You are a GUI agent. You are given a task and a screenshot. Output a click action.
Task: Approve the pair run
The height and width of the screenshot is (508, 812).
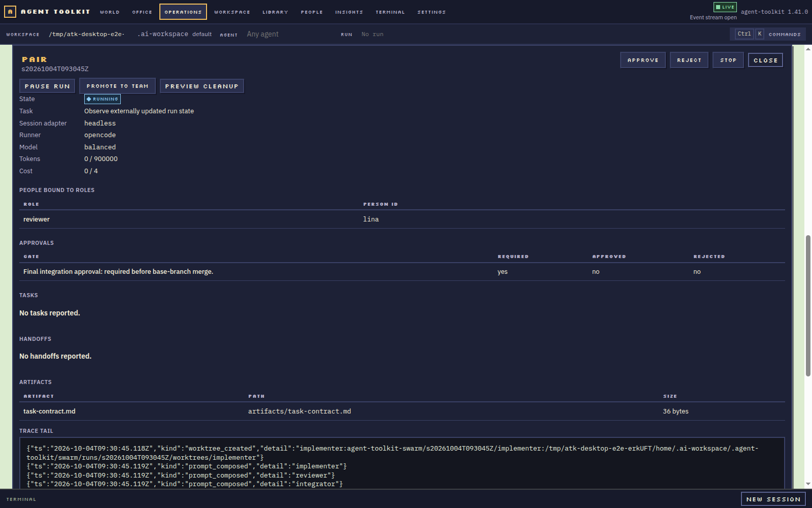click(643, 60)
